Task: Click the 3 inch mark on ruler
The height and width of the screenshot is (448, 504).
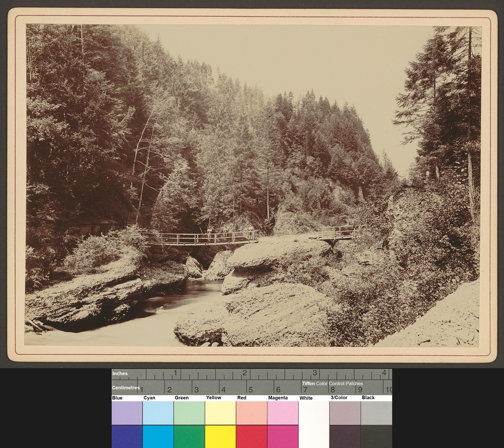Action: coord(315,373)
